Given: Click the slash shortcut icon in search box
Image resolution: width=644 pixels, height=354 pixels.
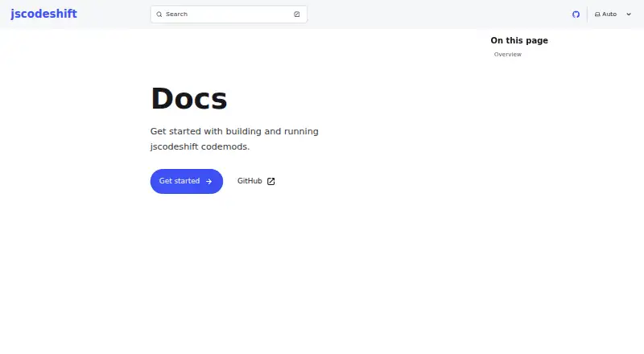Looking at the screenshot, I should (x=296, y=14).
